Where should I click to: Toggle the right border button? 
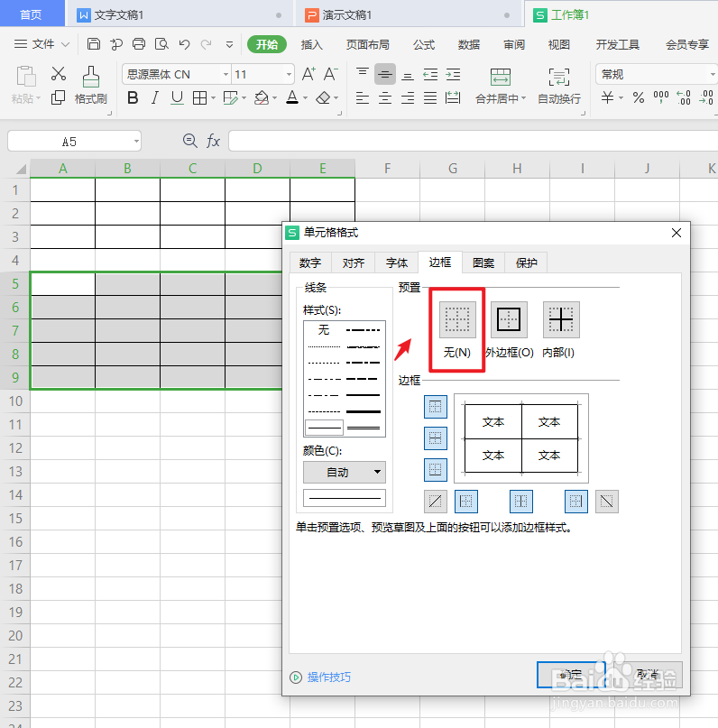tap(576, 502)
